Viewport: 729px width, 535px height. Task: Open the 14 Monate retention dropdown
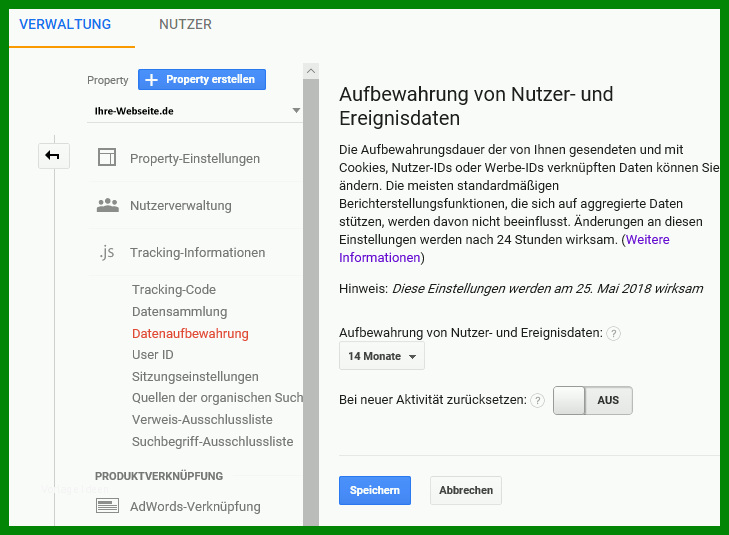pos(382,356)
